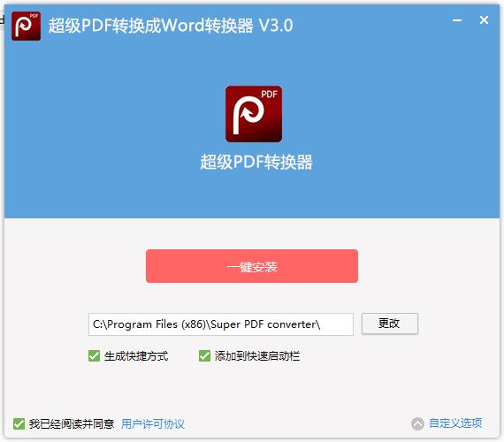The width and height of the screenshot is (504, 442).
Task: Click the small PDF logo in title bar
Action: click(x=26, y=26)
